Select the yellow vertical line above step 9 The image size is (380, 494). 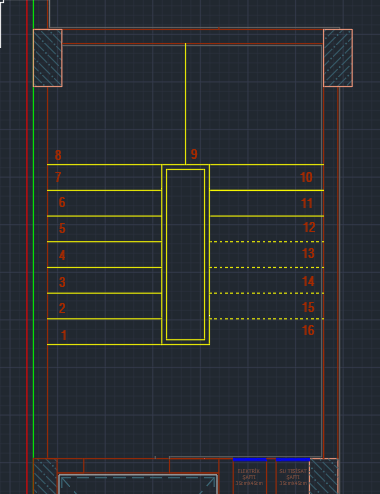point(185,104)
